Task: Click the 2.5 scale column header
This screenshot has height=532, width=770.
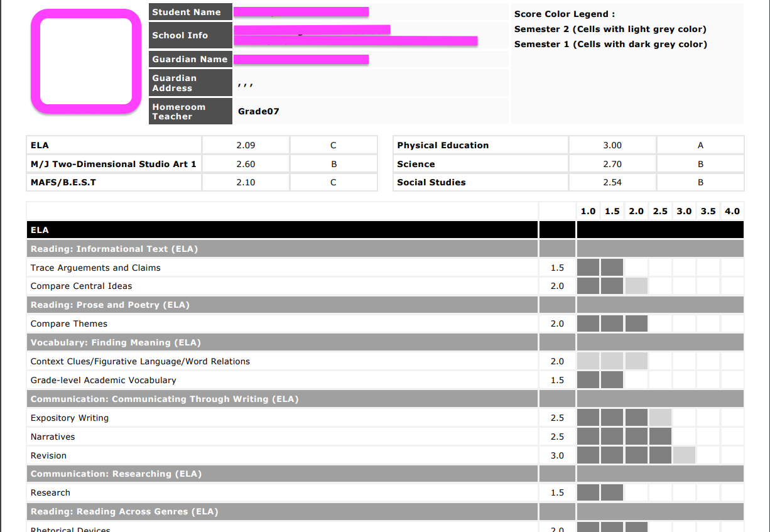Action: (660, 211)
